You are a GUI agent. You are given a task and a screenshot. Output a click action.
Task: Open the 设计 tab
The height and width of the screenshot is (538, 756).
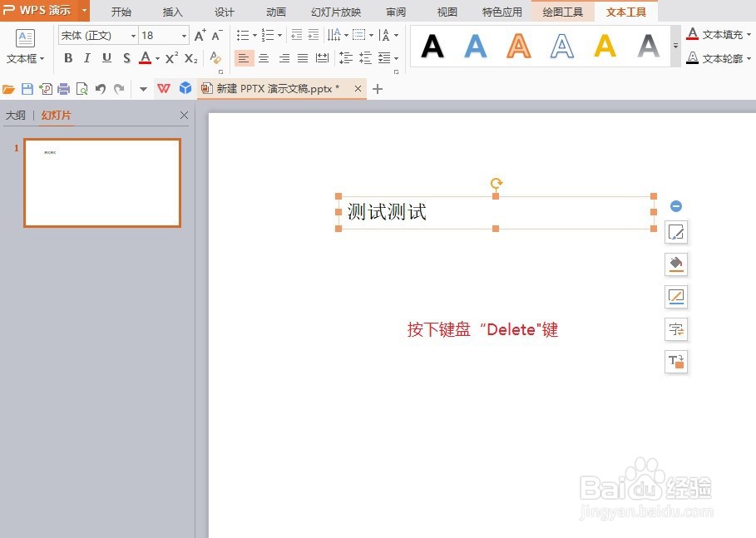click(x=225, y=12)
